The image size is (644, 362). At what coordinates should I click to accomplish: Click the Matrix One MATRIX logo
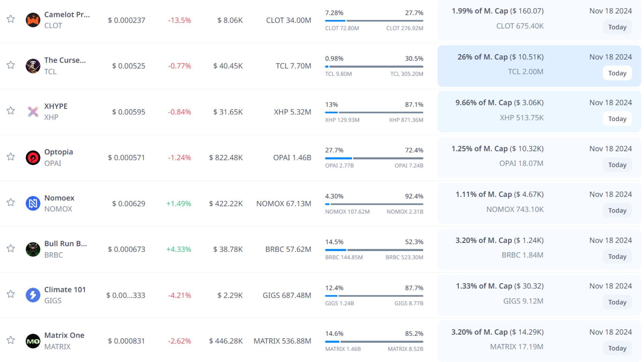pos(33,341)
